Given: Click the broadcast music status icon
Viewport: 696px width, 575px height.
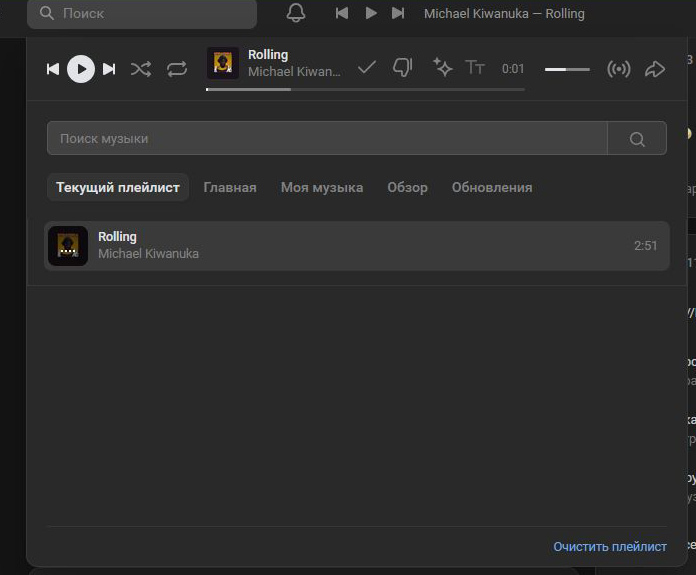Looking at the screenshot, I should 619,69.
